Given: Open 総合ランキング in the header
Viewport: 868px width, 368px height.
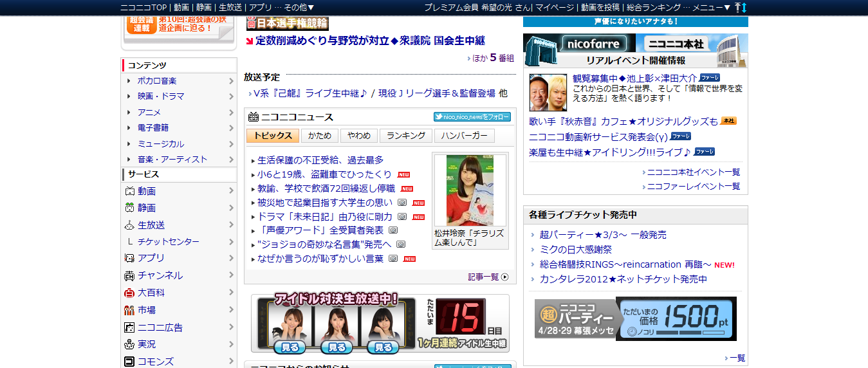Looking at the screenshot, I should click(653, 7).
